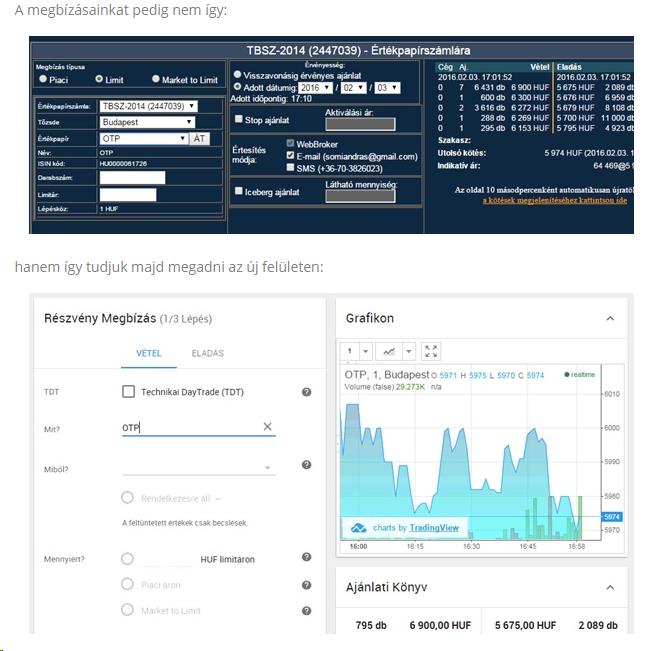The image size is (661, 651).
Task: Open the OTP security dropdown
Action: [x=144, y=139]
